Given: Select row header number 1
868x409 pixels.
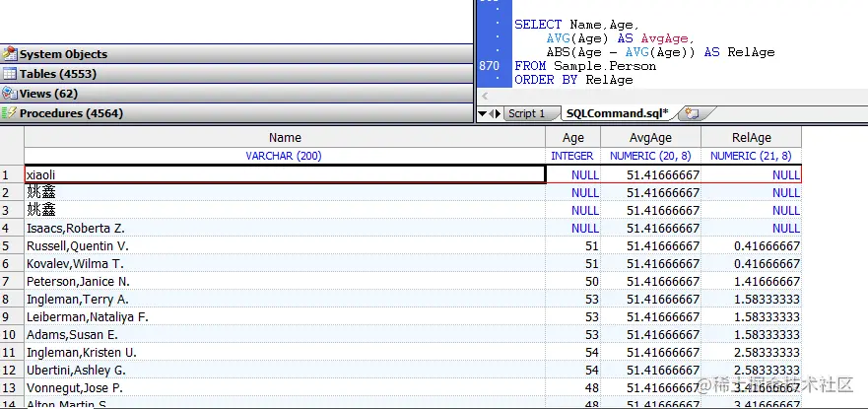Looking at the screenshot, I should tap(12, 174).
